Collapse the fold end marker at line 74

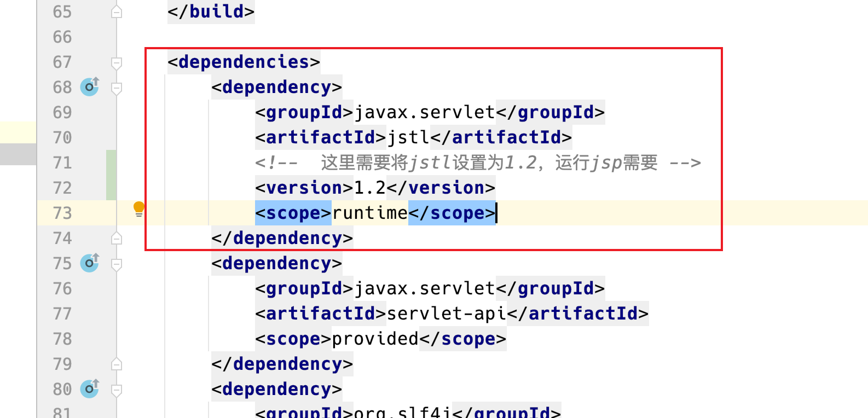pyautogui.click(x=116, y=238)
